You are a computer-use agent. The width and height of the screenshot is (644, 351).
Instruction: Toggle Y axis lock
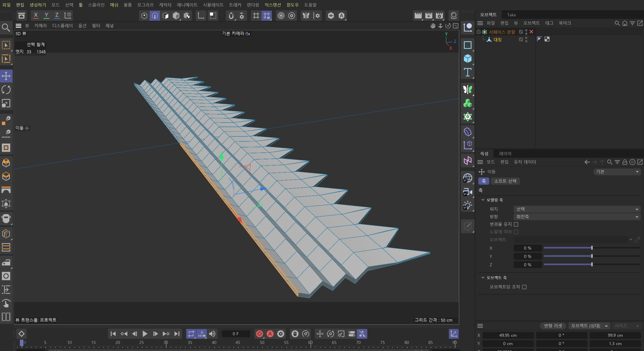click(46, 16)
